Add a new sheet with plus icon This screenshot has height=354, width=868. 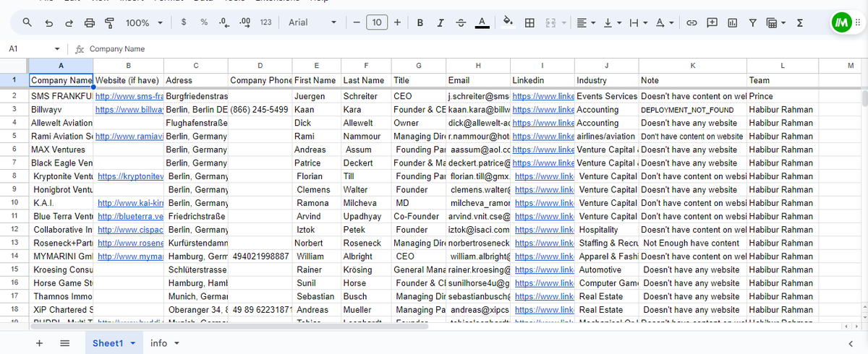click(39, 343)
